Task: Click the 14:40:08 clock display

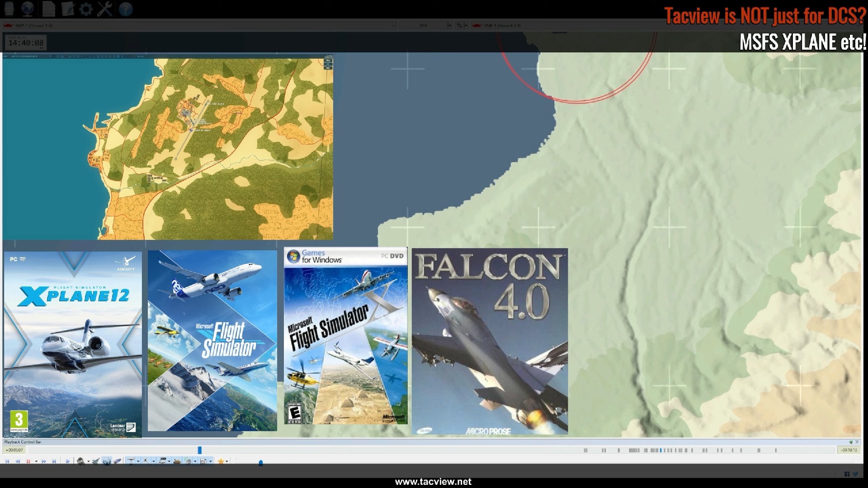Action: coord(26,43)
